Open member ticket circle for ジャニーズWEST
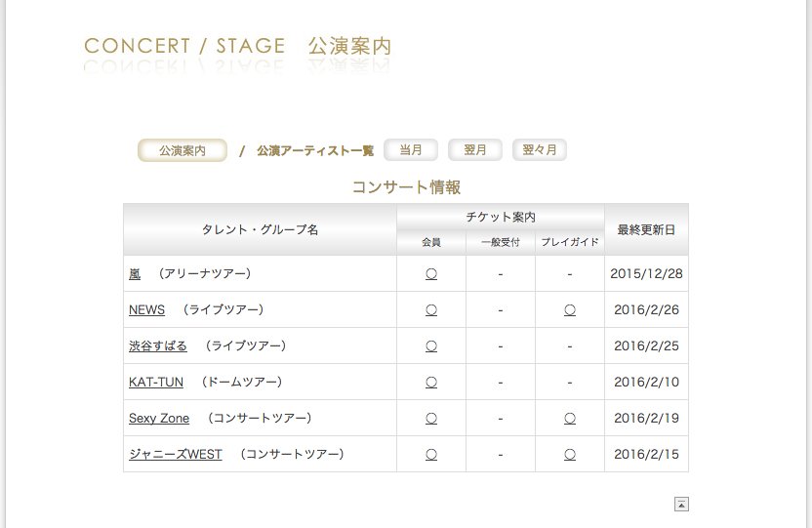The height and width of the screenshot is (528, 812). pyautogui.click(x=430, y=455)
